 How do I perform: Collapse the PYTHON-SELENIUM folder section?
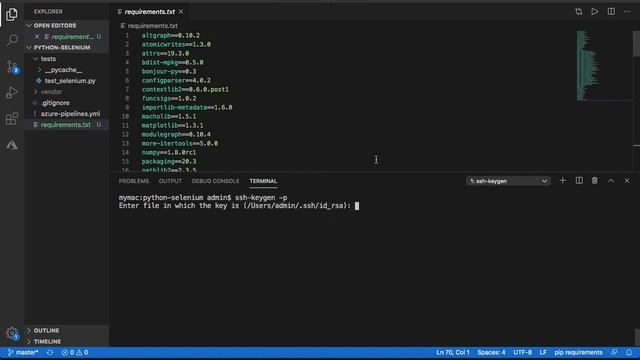[67, 47]
